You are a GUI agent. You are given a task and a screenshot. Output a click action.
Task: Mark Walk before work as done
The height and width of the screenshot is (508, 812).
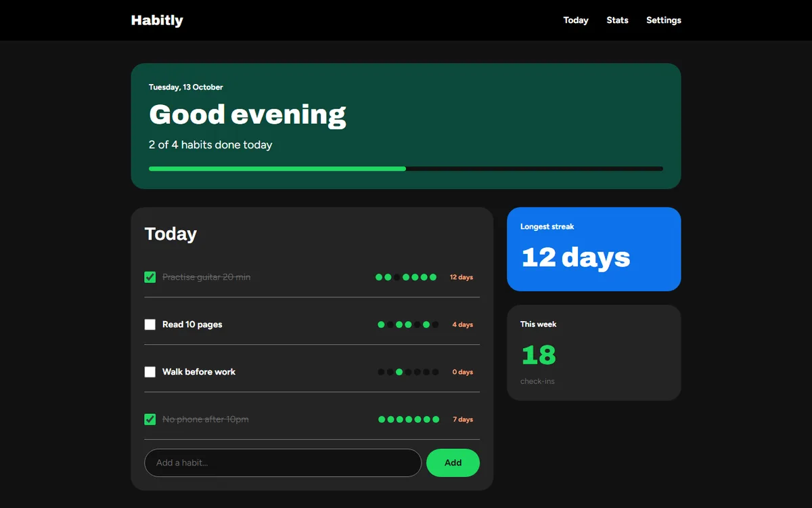pos(150,372)
